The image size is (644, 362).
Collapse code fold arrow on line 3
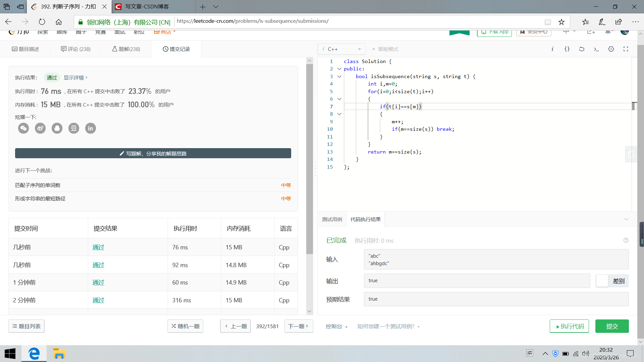coord(339,76)
